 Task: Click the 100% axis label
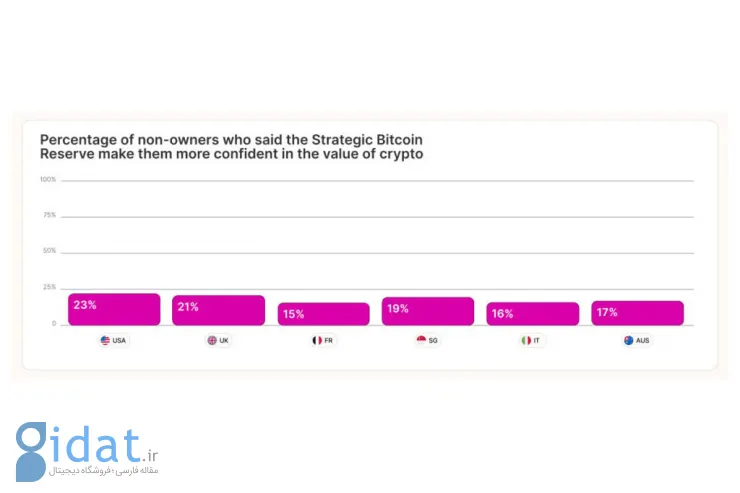tap(48, 179)
